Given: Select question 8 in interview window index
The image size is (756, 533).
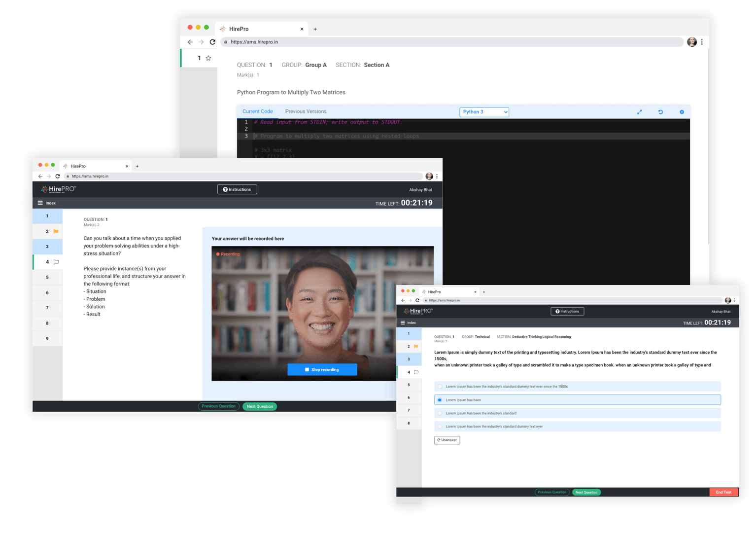Looking at the screenshot, I should [47, 323].
